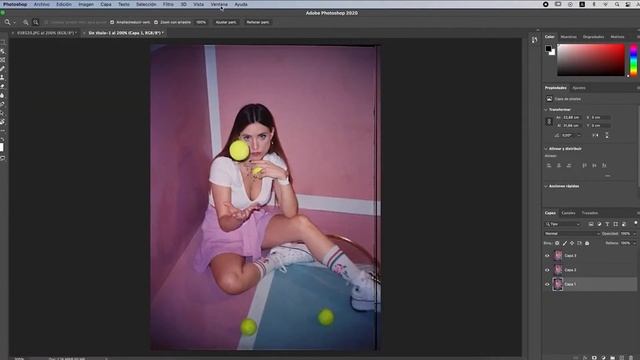Open the Zoom tool preset dropdown arrow
Viewport: 640px width, 360px height.
click(x=14, y=22)
